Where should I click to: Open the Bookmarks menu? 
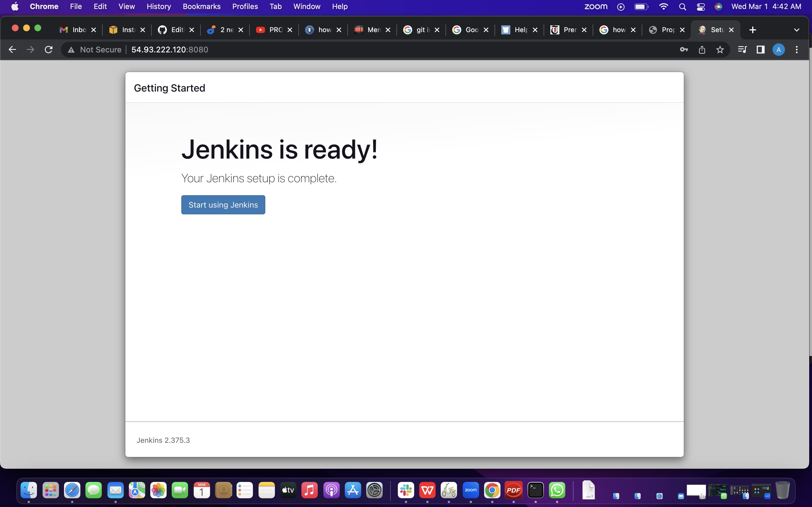(x=201, y=6)
